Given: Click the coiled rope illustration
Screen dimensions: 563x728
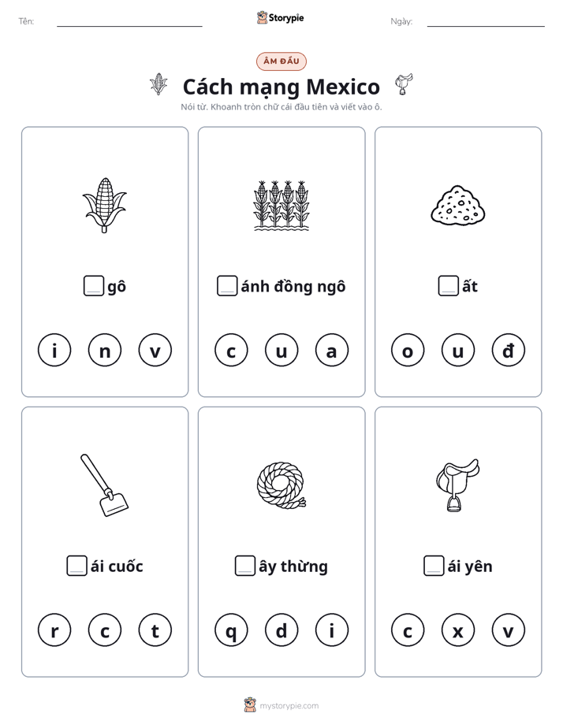Looking at the screenshot, I should [x=281, y=485].
